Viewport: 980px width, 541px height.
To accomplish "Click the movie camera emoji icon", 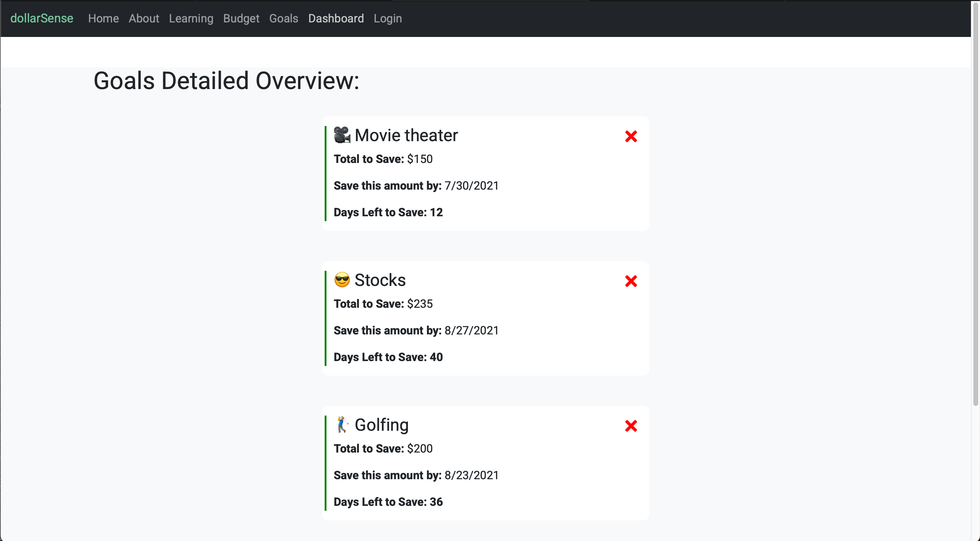I will pos(342,135).
